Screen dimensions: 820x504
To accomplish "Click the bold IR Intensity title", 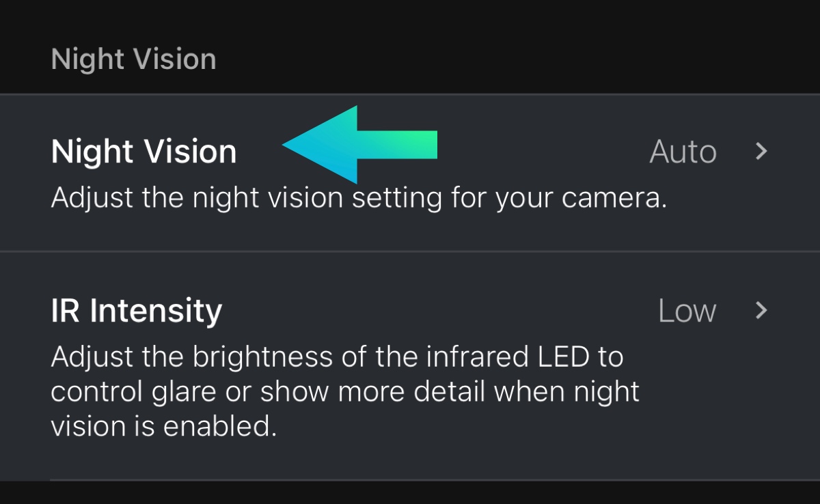I will pyautogui.click(x=137, y=311).
